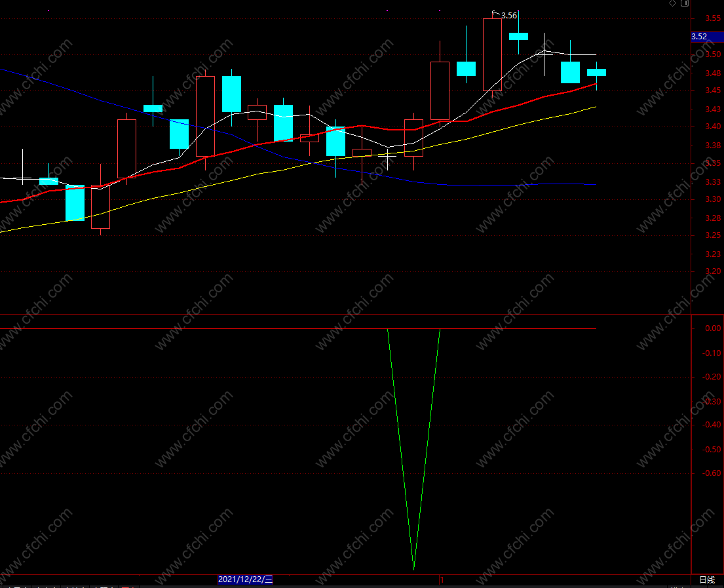The width and height of the screenshot is (724, 588).
Task: Toggle the side panel icon at top right
Action: (685, 3)
